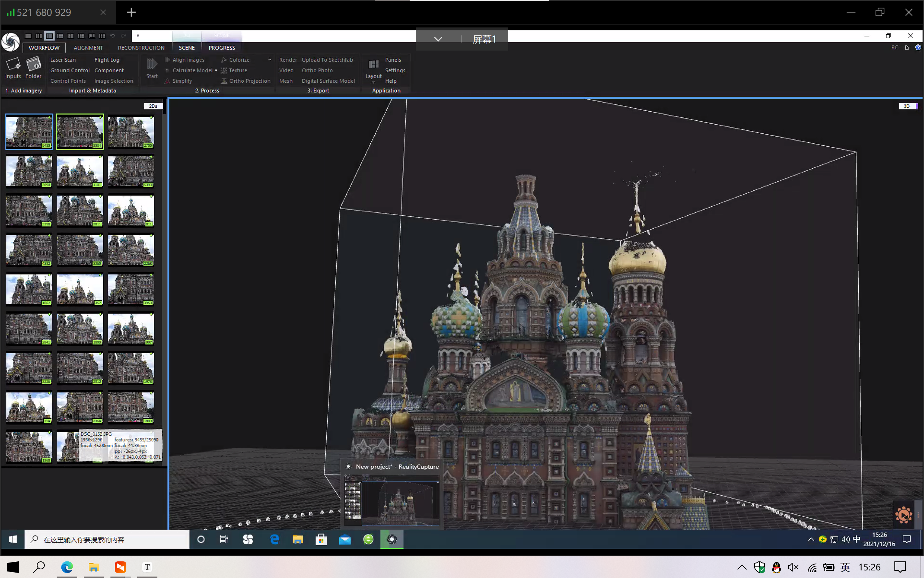Click the Render export button

click(288, 60)
